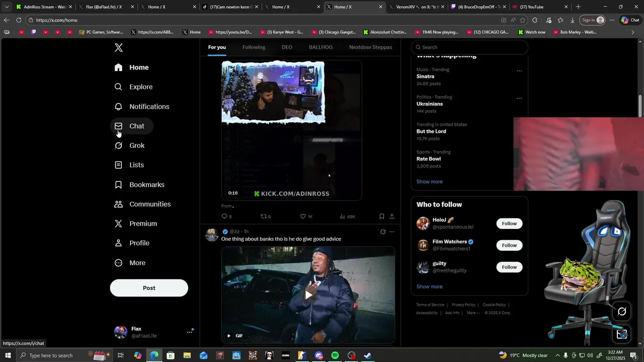
Task: Open the floating messages button
Action: [622, 334]
